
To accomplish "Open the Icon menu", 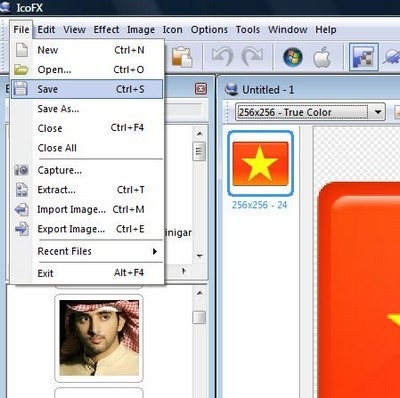I will pyautogui.click(x=172, y=30).
